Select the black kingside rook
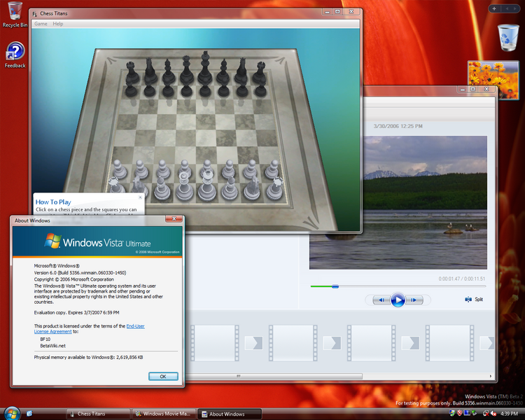The image size is (525, 420). (x=260, y=72)
